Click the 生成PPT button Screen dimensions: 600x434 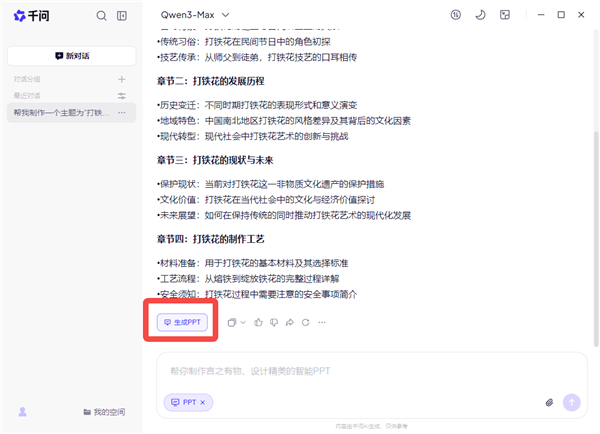click(x=181, y=322)
